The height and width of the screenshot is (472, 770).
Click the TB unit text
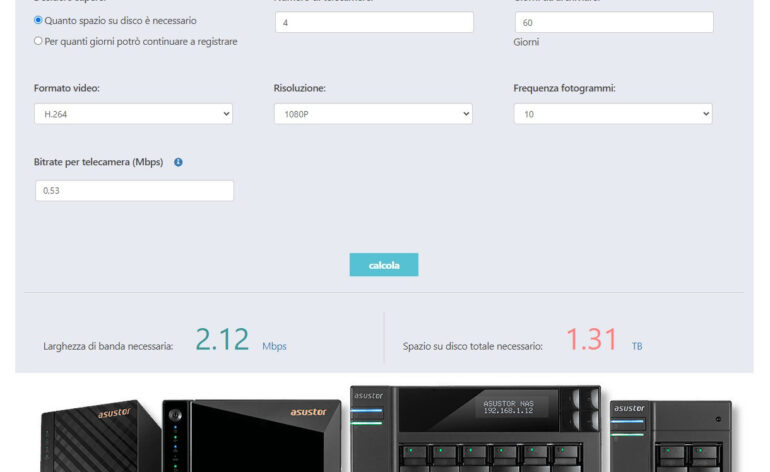637,346
